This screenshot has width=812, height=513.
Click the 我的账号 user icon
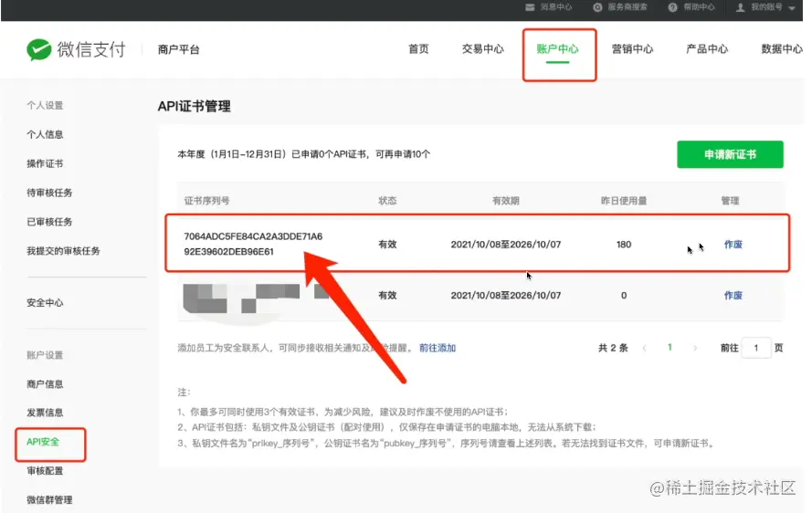point(741,7)
